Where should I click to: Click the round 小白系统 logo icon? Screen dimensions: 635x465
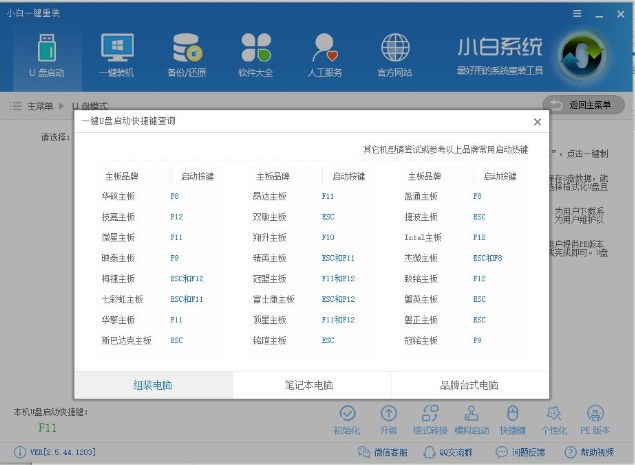click(x=582, y=55)
